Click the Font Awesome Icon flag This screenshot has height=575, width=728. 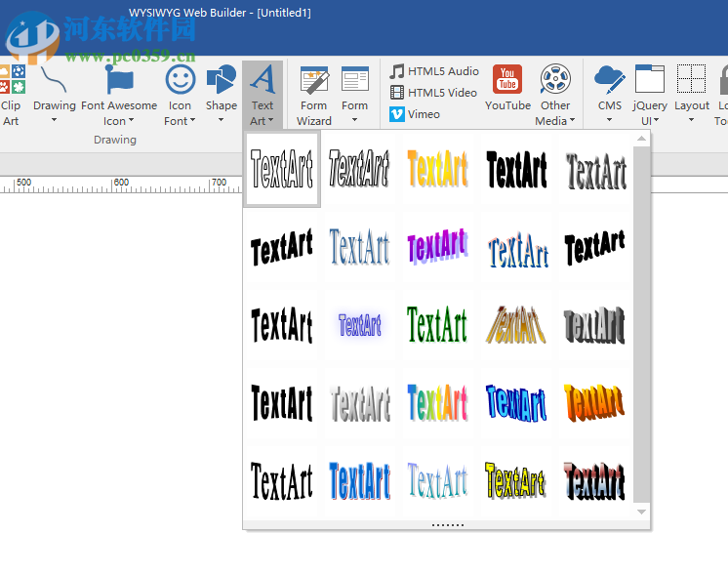pos(119,80)
